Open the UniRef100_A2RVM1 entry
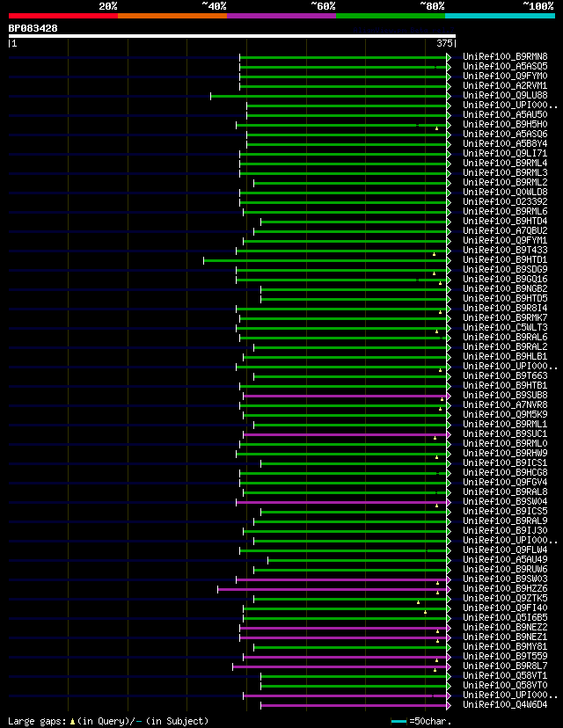The height and width of the screenshot is (728, 563). (x=505, y=86)
